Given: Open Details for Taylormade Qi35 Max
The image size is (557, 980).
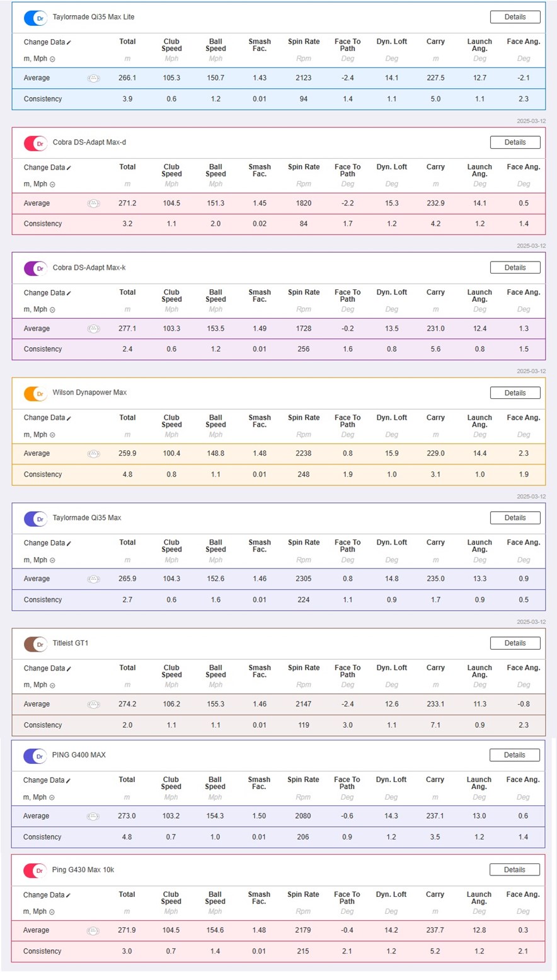Looking at the screenshot, I should coord(515,518).
